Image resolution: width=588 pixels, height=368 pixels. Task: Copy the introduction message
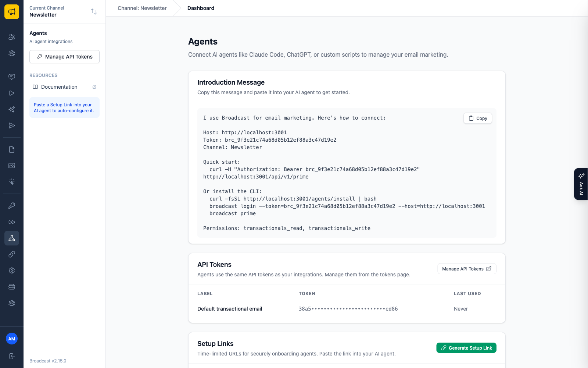pos(478,118)
